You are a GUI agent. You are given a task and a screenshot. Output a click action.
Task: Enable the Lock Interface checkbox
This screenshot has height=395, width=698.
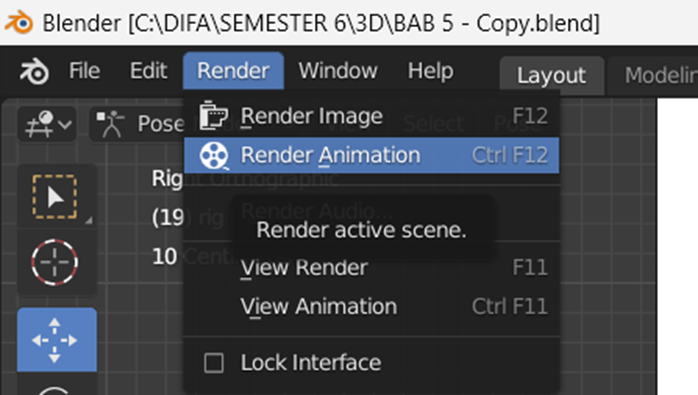click(214, 362)
